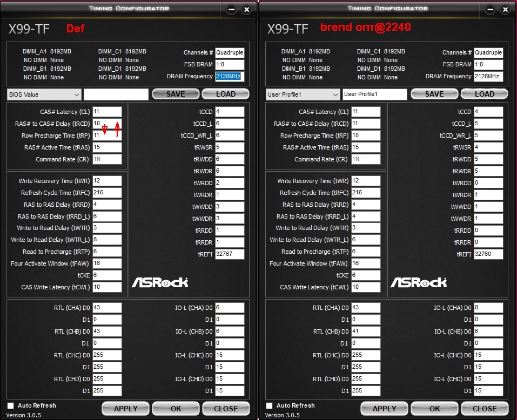
Task: Click tRWSR value 5 in left Def window
Action: tap(230, 147)
